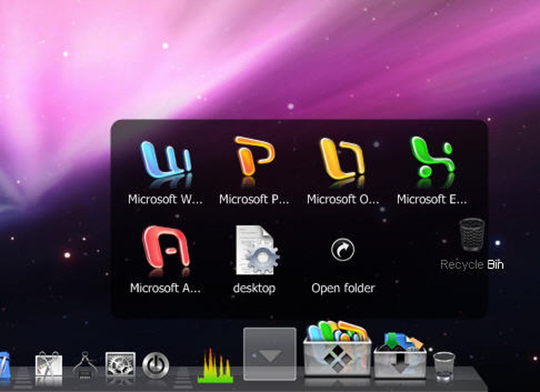
Task: Click the "desktop" file label
Action: point(254,288)
